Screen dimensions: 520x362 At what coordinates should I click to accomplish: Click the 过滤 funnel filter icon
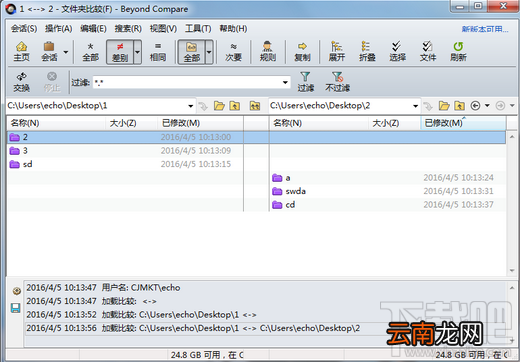(x=306, y=82)
